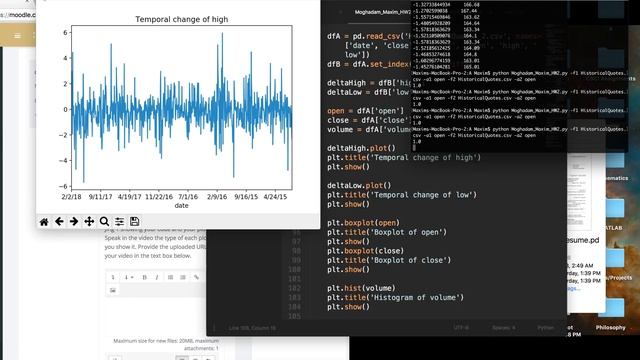This screenshot has height=360, width=640.
Task: Click the 'date' x-axis label
Action: tap(182, 205)
